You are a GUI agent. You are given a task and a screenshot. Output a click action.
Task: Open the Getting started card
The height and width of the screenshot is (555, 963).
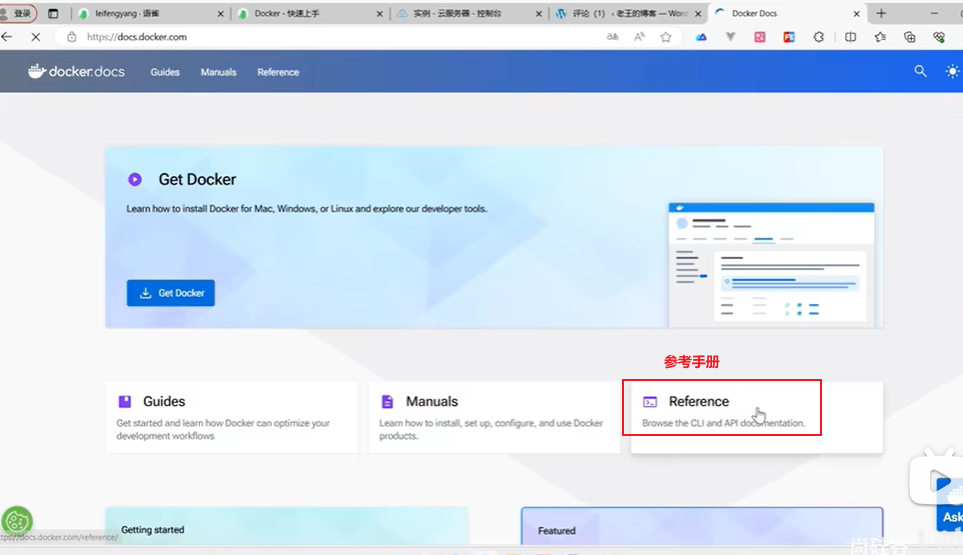286,526
